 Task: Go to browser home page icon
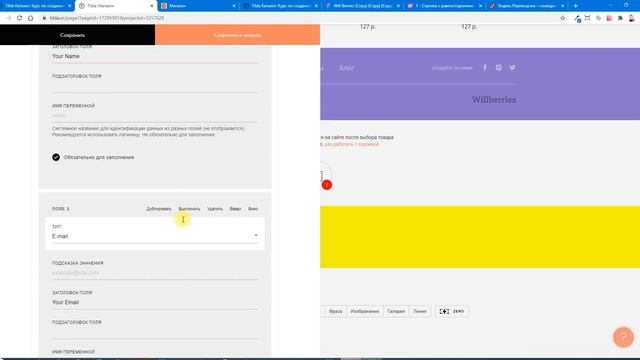pyautogui.click(x=31, y=18)
